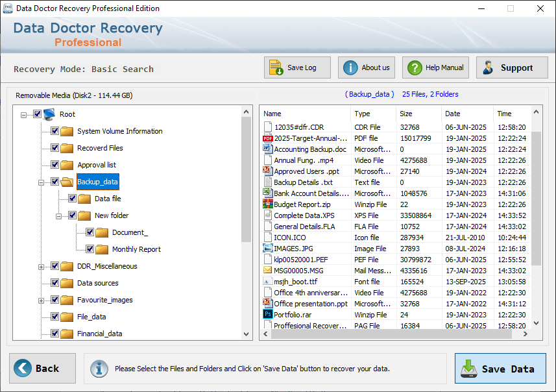Screen dimensions: 556x392
Task: Click the font icon of msjh_boot.ttf
Action: coord(267,281)
